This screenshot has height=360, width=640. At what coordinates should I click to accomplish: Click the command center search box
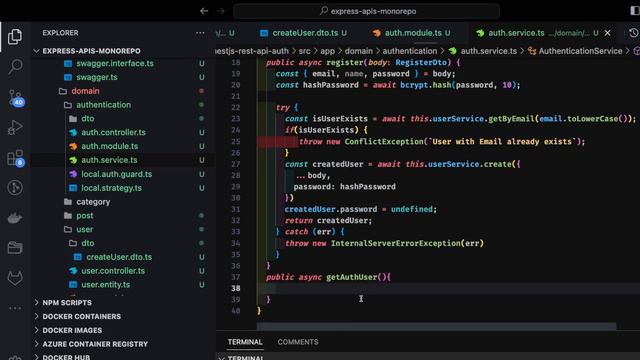[x=366, y=11]
